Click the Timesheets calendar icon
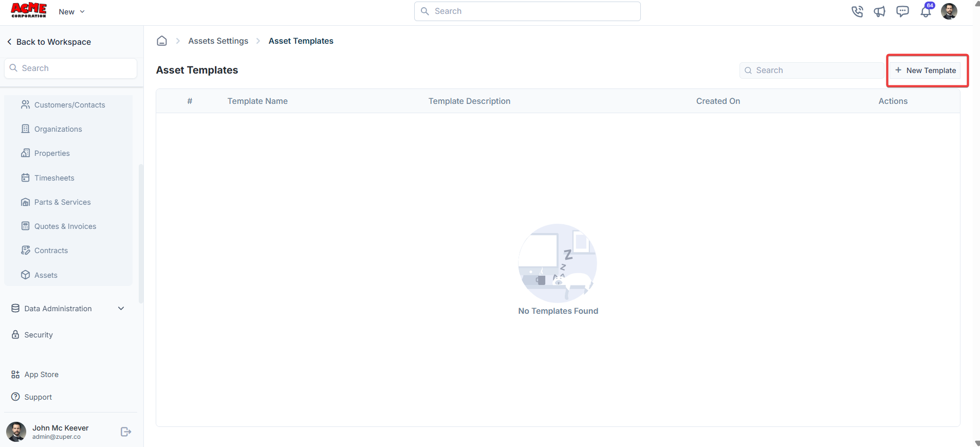The height and width of the screenshot is (447, 980). (x=25, y=177)
